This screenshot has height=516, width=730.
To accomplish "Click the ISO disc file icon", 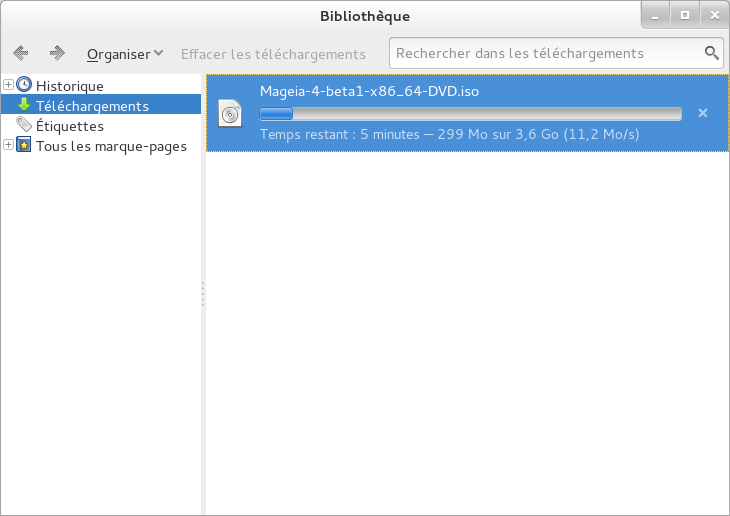I will pos(230,113).
